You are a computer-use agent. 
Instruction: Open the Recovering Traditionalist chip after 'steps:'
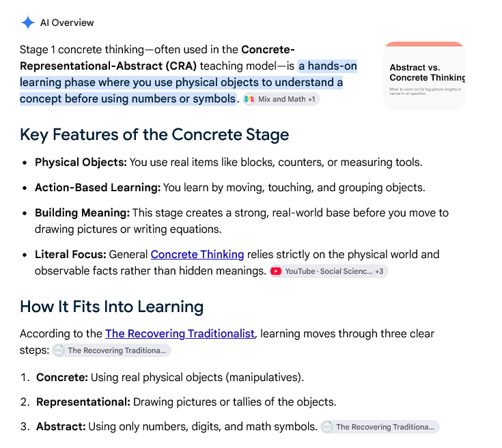pyautogui.click(x=111, y=350)
